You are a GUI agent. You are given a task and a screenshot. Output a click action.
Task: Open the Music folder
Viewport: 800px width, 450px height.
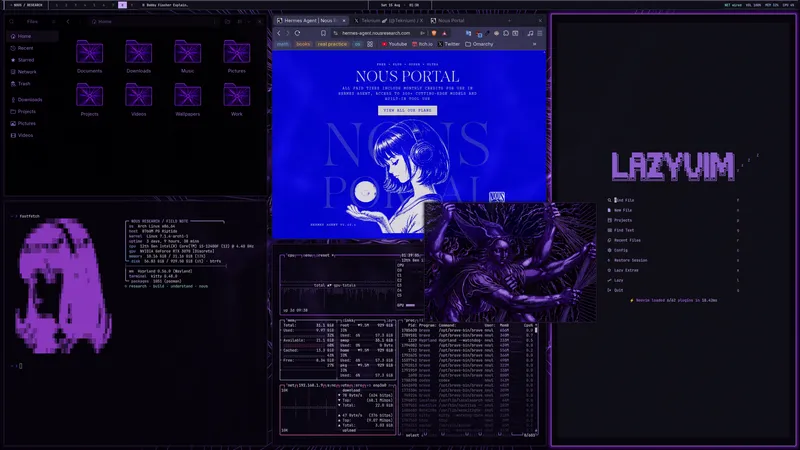(187, 56)
